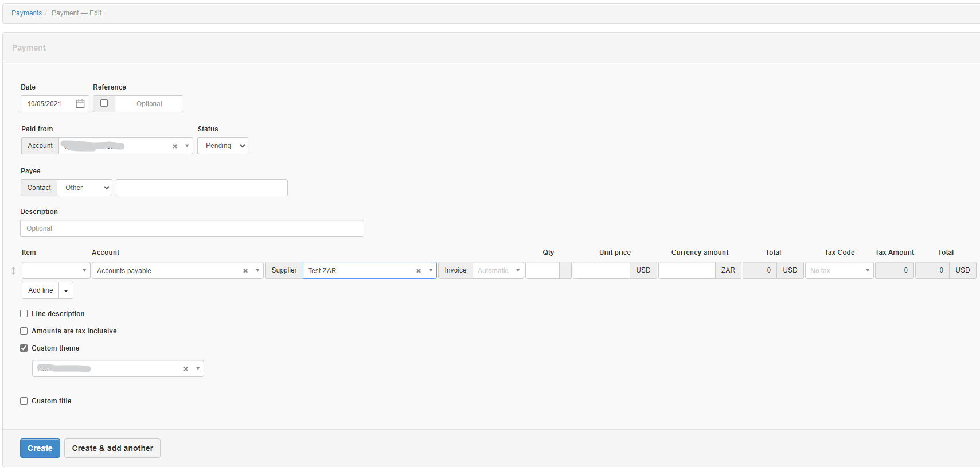Click the Create button
Screen dimensions: 980x470
40,448
